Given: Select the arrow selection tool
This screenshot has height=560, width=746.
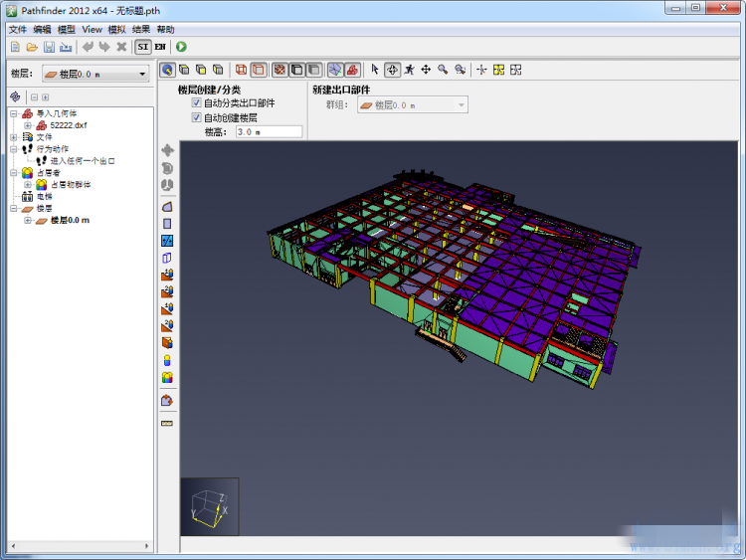Looking at the screenshot, I should [375, 70].
